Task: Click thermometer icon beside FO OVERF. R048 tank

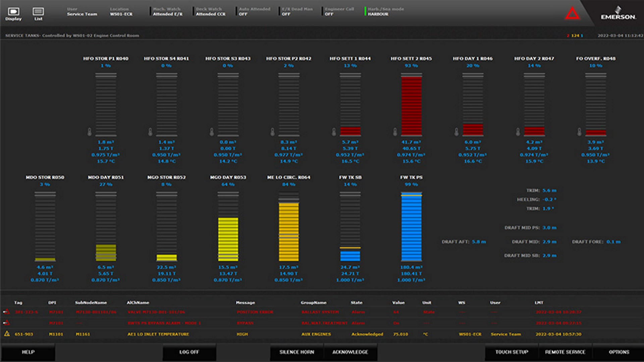Action: (x=579, y=132)
